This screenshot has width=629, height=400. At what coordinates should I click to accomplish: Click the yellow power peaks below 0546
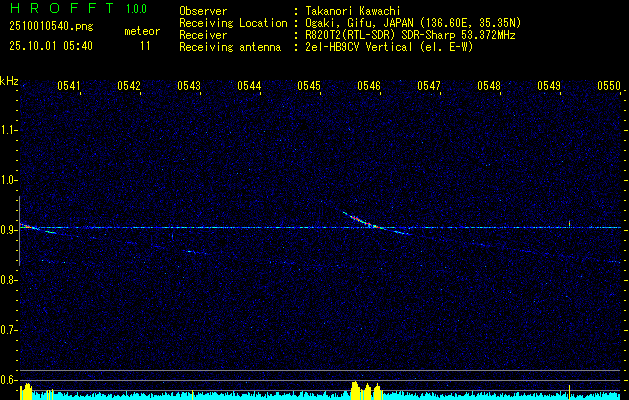[x=366, y=389]
